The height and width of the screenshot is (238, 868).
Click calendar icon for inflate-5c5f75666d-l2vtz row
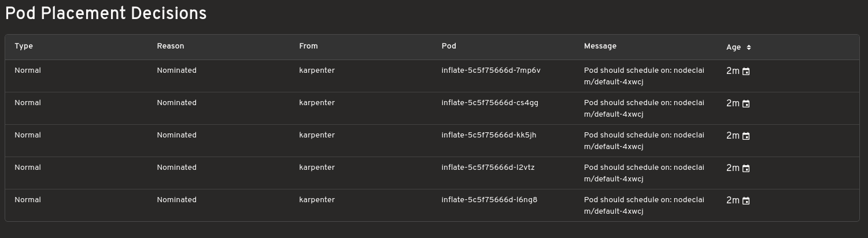click(x=746, y=169)
